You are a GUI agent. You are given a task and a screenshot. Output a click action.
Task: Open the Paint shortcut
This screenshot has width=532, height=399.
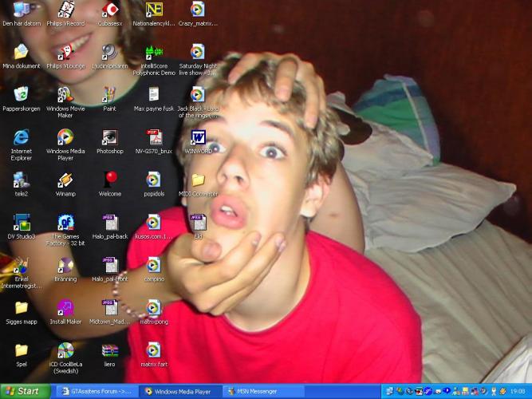click(x=110, y=95)
